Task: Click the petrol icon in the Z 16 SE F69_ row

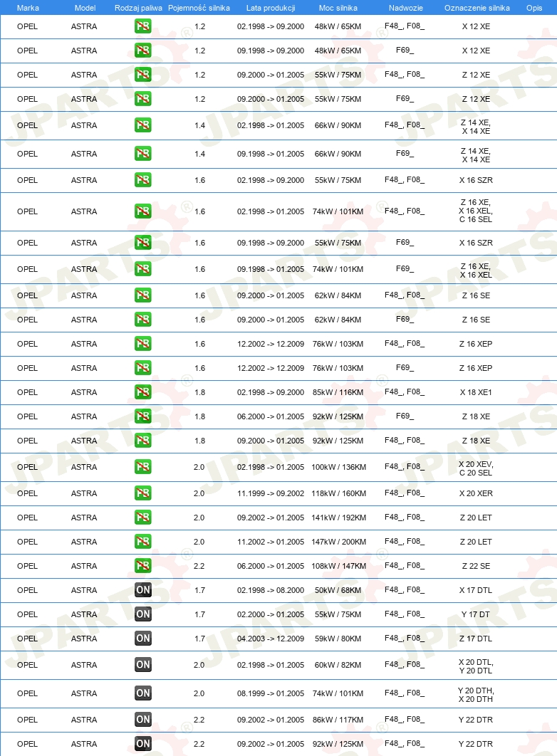Action: click(142, 319)
